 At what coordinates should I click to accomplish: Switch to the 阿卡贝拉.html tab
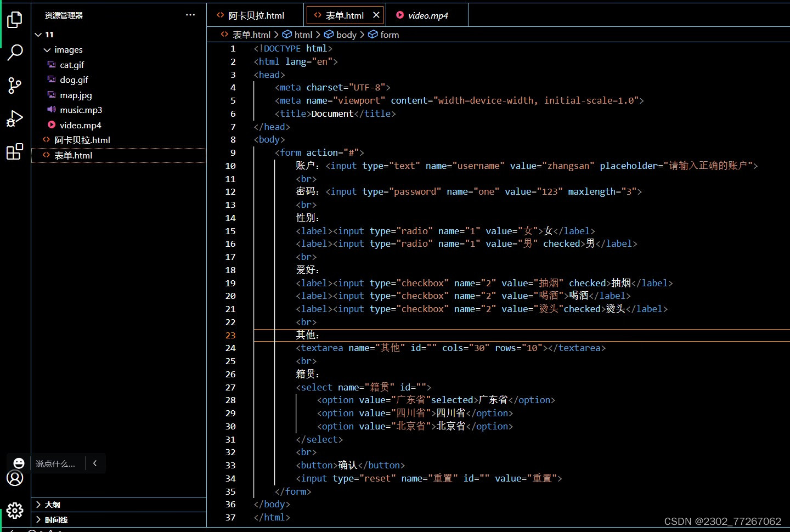click(x=255, y=15)
